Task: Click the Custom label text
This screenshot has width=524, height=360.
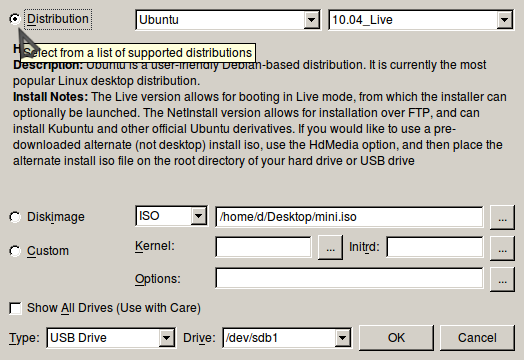Action: click(x=48, y=251)
